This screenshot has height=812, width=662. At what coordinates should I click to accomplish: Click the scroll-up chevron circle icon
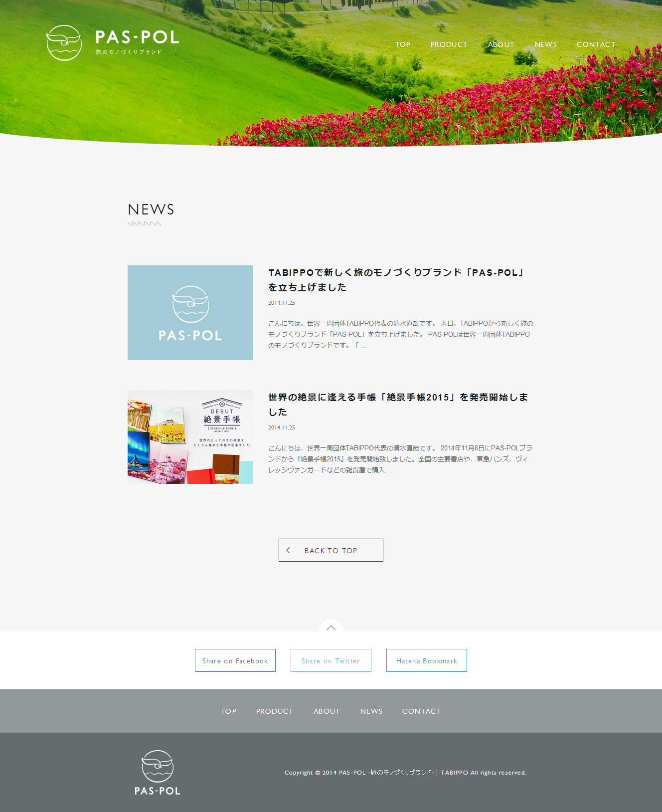(x=331, y=627)
